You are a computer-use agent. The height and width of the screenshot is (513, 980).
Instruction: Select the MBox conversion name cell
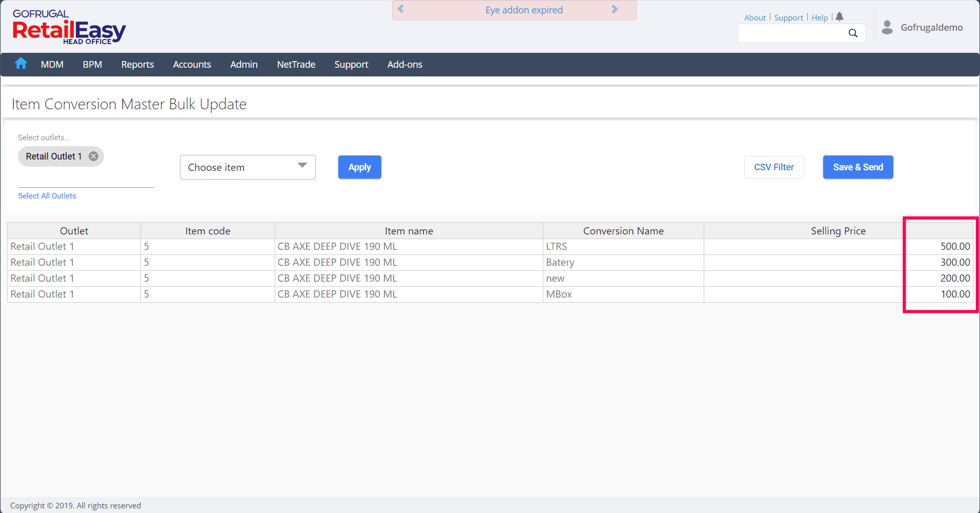click(623, 294)
